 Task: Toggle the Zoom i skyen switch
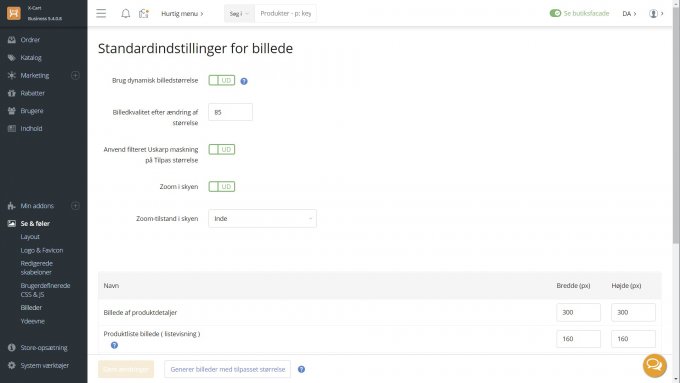(222, 187)
